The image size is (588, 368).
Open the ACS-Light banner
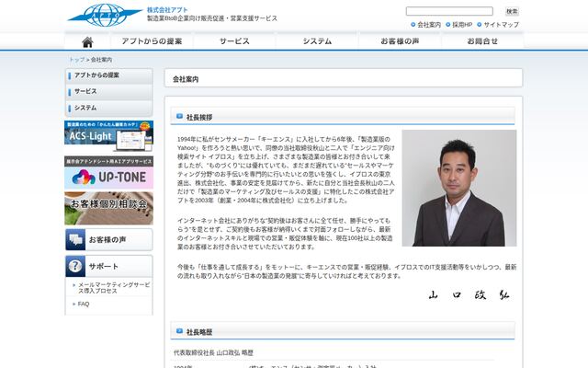[x=108, y=136]
